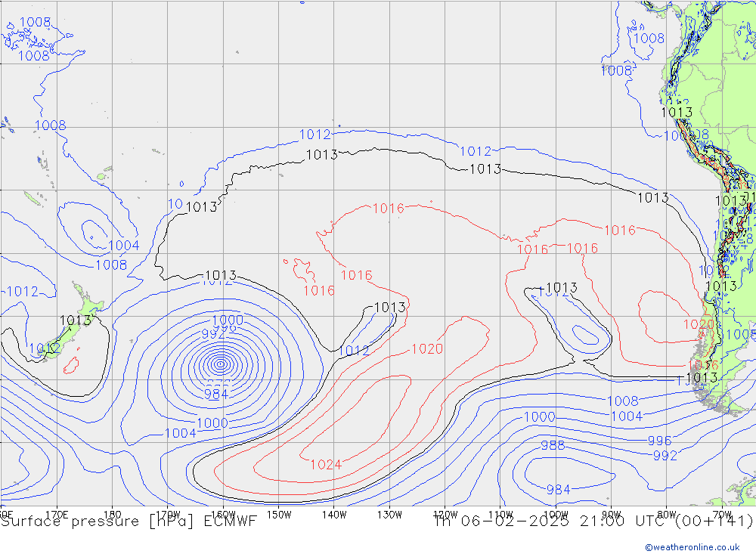Click the forecast date and UTC time label
Screen dimensions: 756x554
click(593, 521)
